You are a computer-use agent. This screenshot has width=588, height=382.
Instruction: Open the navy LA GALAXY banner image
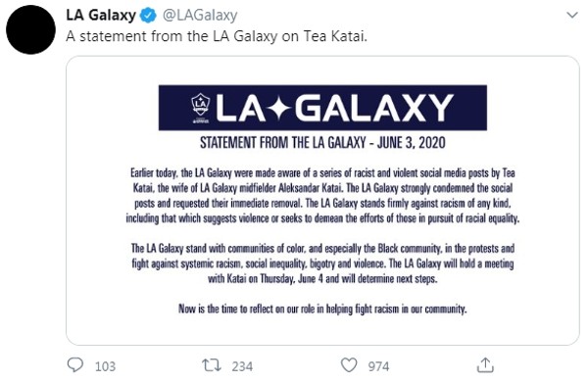point(322,108)
